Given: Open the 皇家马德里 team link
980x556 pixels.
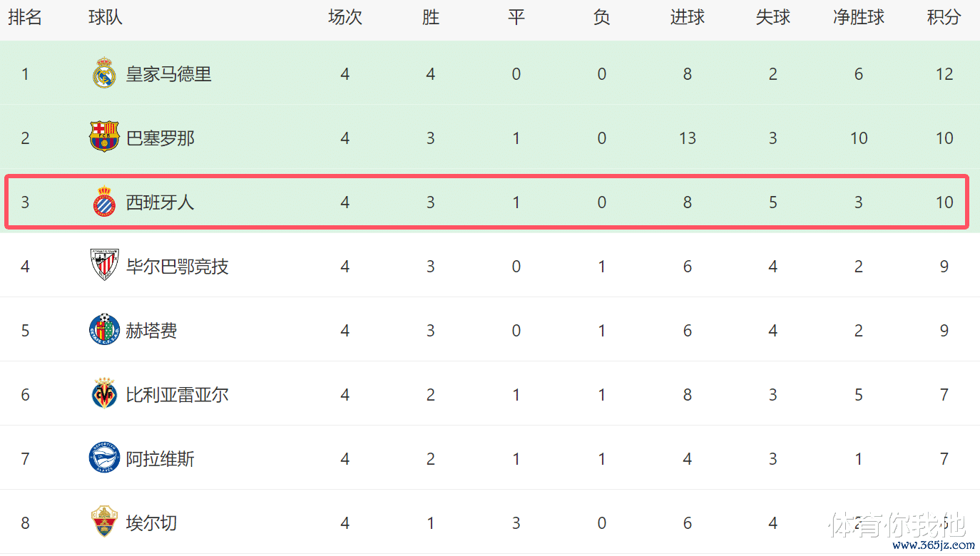Looking at the screenshot, I should click(168, 74).
